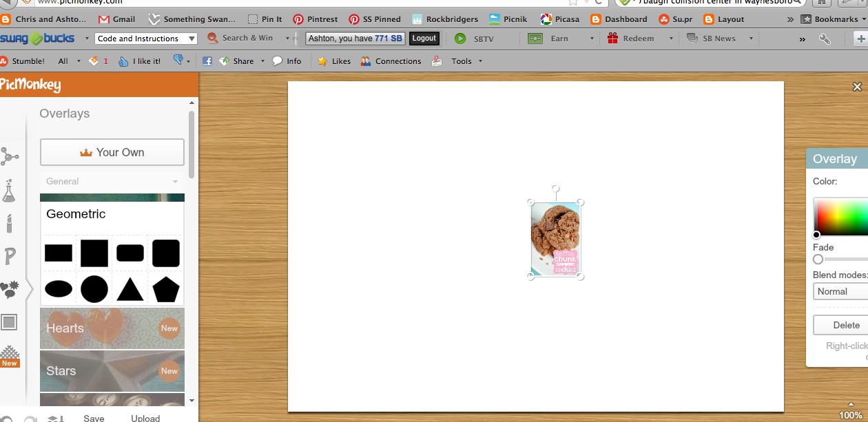
Task: Click the Geometric overlay group header
Action: pyautogui.click(x=112, y=214)
